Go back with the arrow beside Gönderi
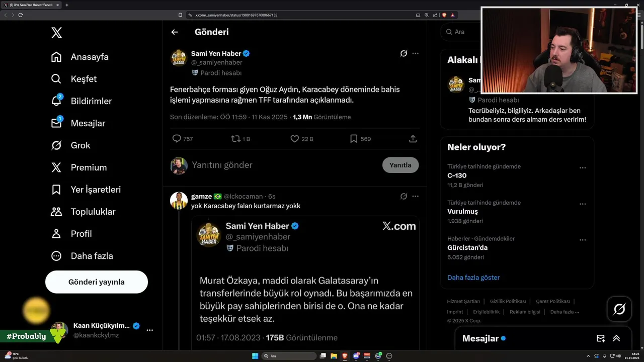644x362 pixels. [175, 32]
